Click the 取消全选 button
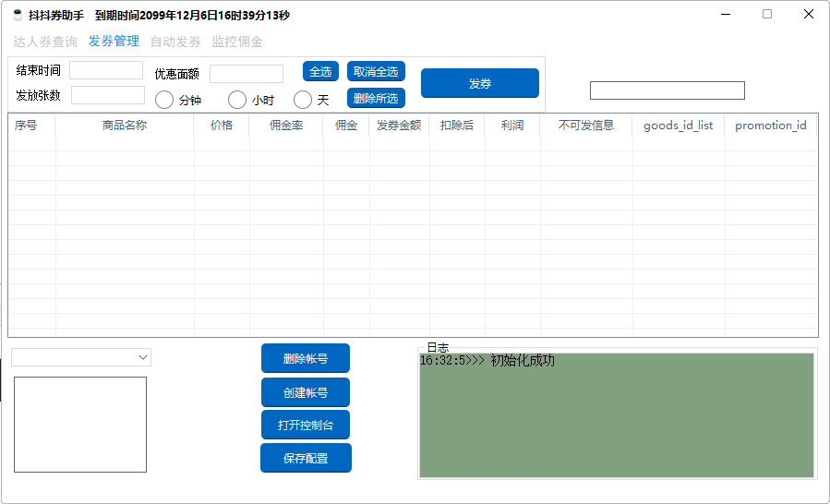The image size is (830, 504). point(376,72)
